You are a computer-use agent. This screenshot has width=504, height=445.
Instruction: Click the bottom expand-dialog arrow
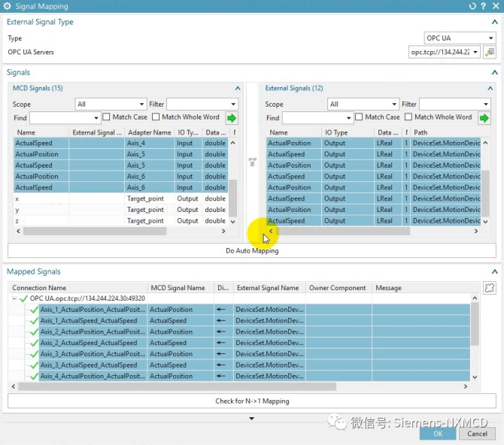tap(252, 419)
